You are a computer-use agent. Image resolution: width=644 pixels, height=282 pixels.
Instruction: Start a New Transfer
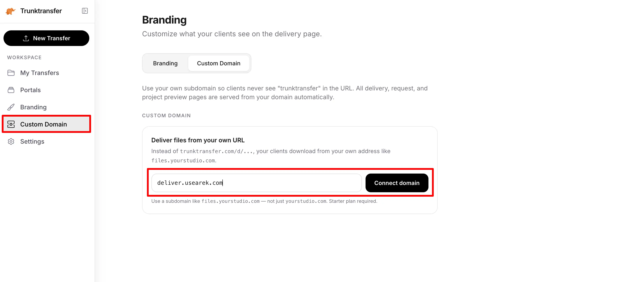tap(46, 38)
